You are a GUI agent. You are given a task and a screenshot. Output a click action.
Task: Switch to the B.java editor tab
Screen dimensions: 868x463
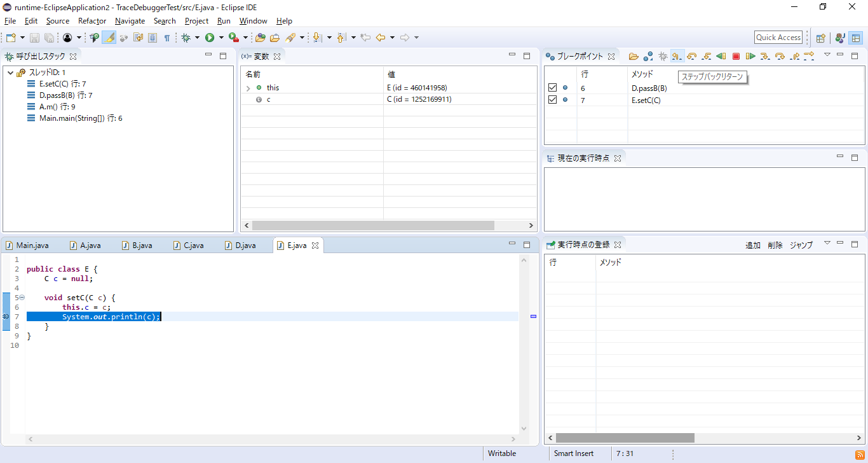pyautogui.click(x=142, y=245)
